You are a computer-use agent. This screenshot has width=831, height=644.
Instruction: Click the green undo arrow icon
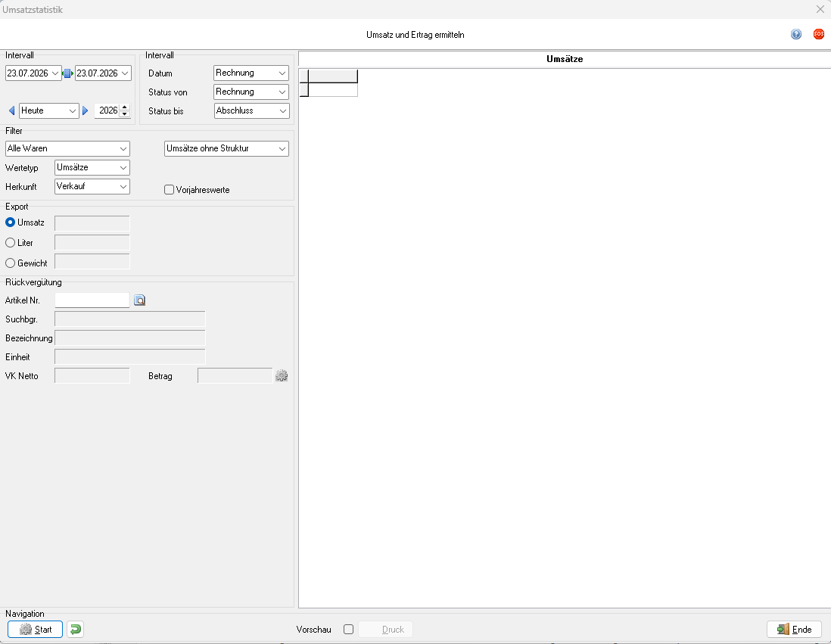click(75, 629)
